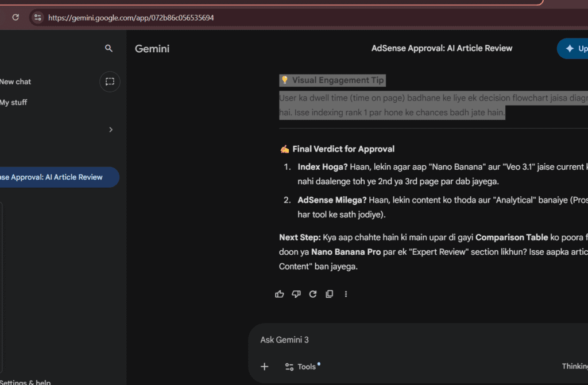Click the gemini.google.com URL in the address bar

(x=131, y=18)
